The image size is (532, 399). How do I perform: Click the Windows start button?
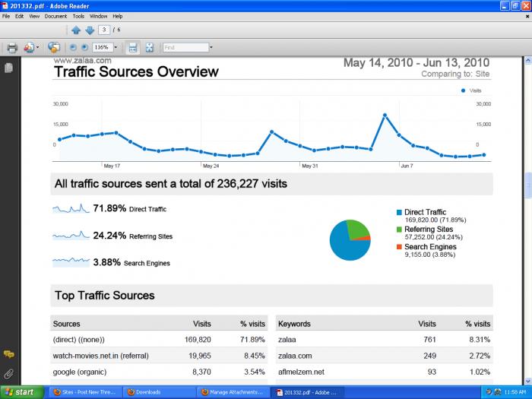tap(22, 392)
